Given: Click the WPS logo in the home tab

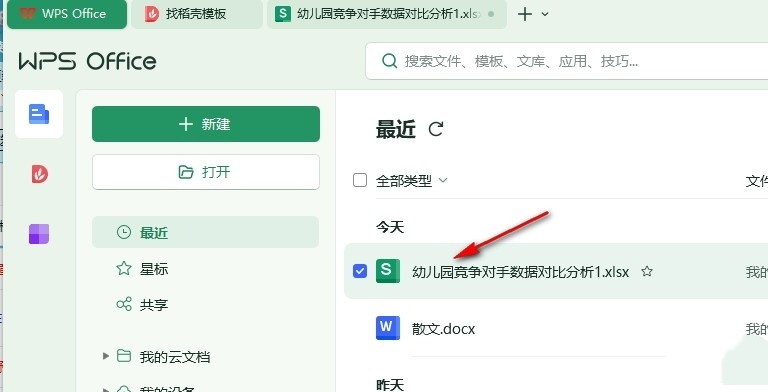Looking at the screenshot, I should pyautogui.click(x=28, y=13).
